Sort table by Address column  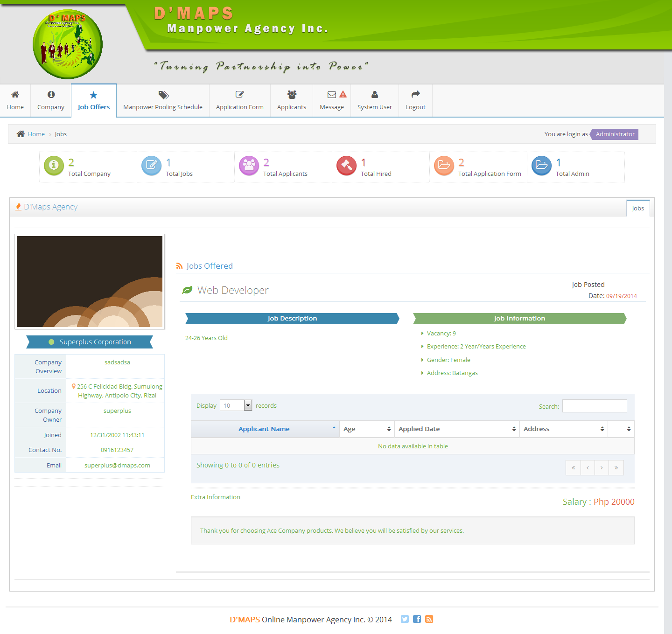point(564,429)
